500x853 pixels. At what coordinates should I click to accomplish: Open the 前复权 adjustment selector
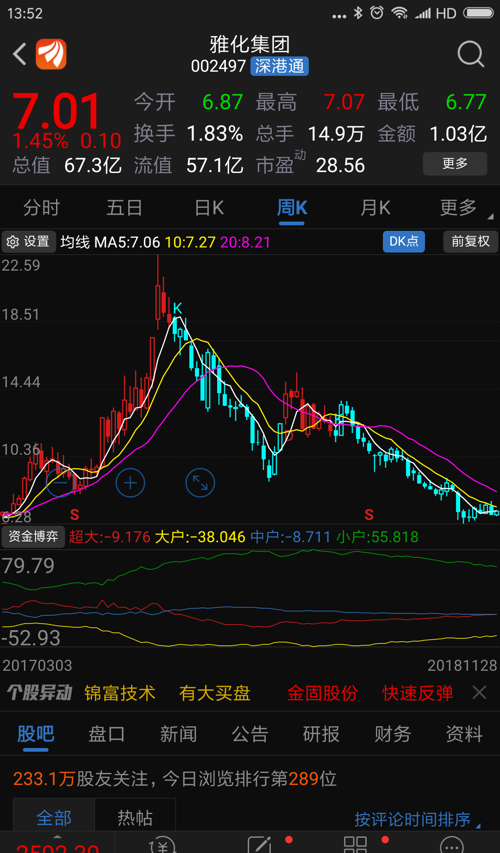click(471, 242)
